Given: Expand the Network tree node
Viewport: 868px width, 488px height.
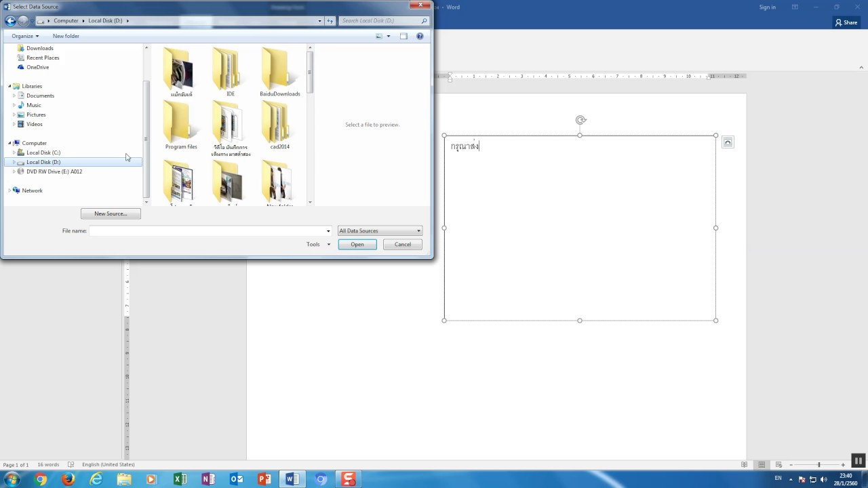Looking at the screenshot, I should pyautogui.click(x=9, y=190).
